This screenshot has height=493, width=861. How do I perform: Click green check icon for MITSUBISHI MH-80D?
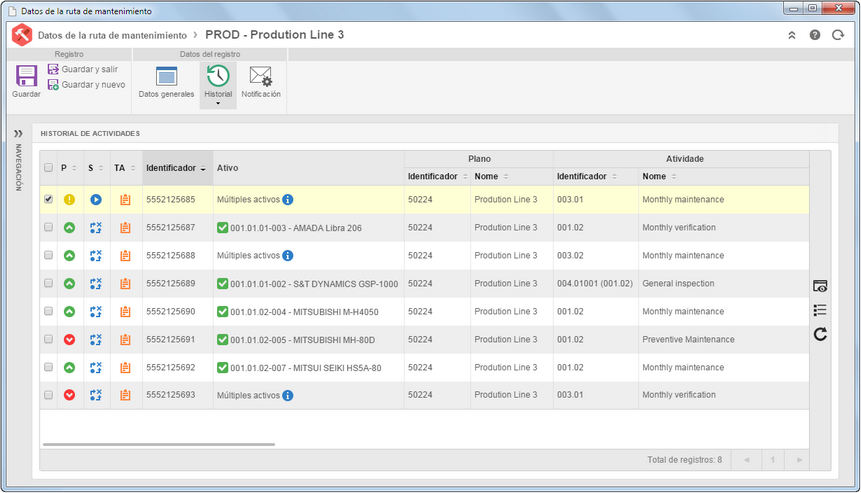coord(222,339)
